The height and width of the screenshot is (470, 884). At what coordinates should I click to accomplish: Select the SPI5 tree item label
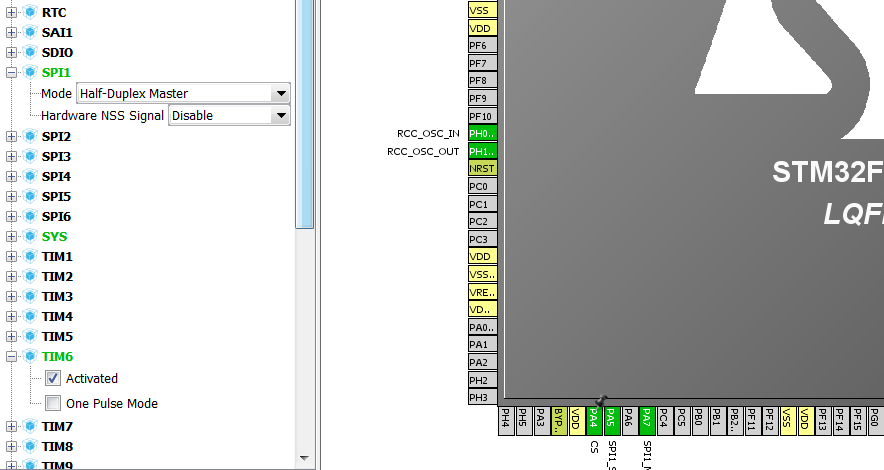tap(56, 197)
